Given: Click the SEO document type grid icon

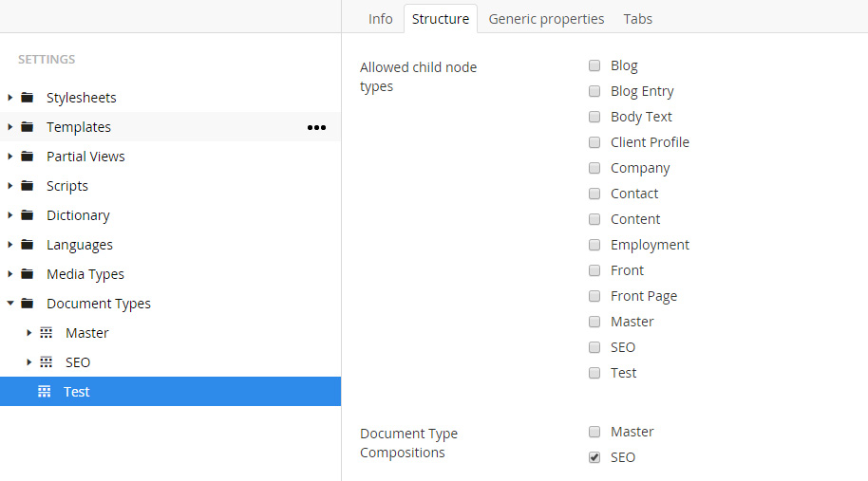Looking at the screenshot, I should 46,362.
